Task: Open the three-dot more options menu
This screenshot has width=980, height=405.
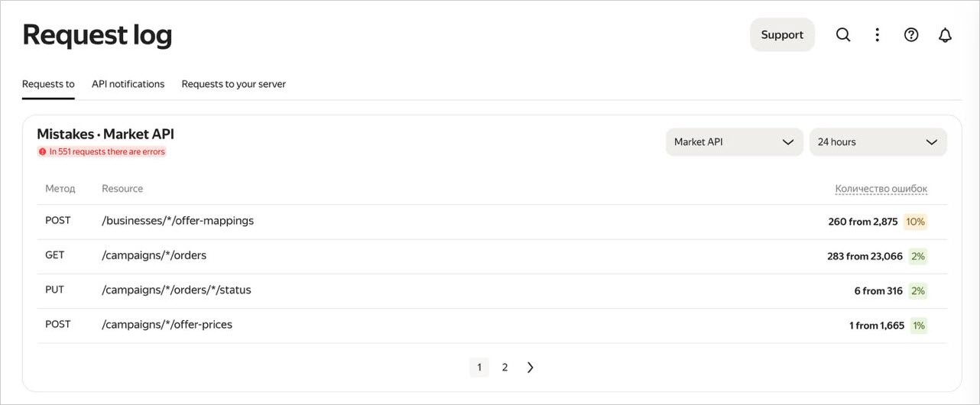Action: [878, 35]
